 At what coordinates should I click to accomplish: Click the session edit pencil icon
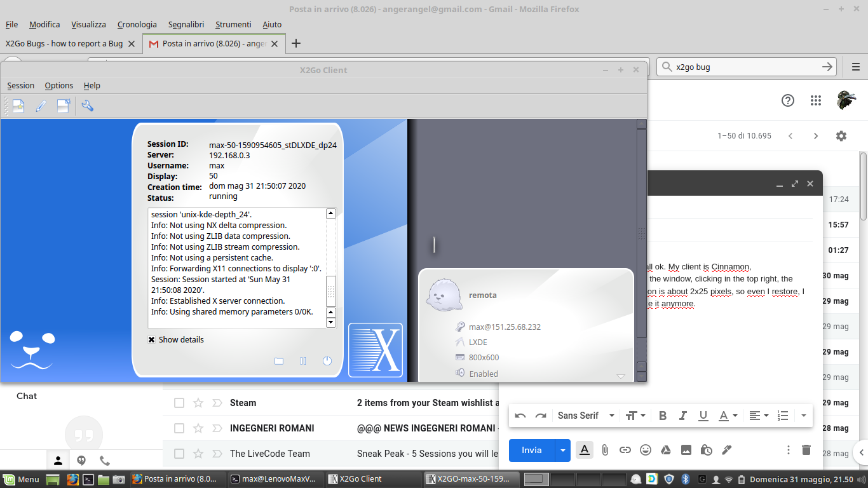41,106
